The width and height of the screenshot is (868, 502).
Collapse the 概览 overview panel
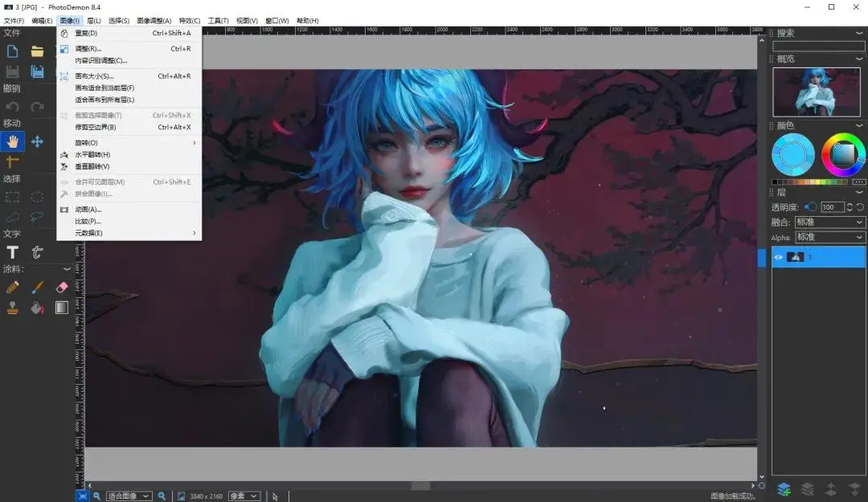(x=859, y=59)
